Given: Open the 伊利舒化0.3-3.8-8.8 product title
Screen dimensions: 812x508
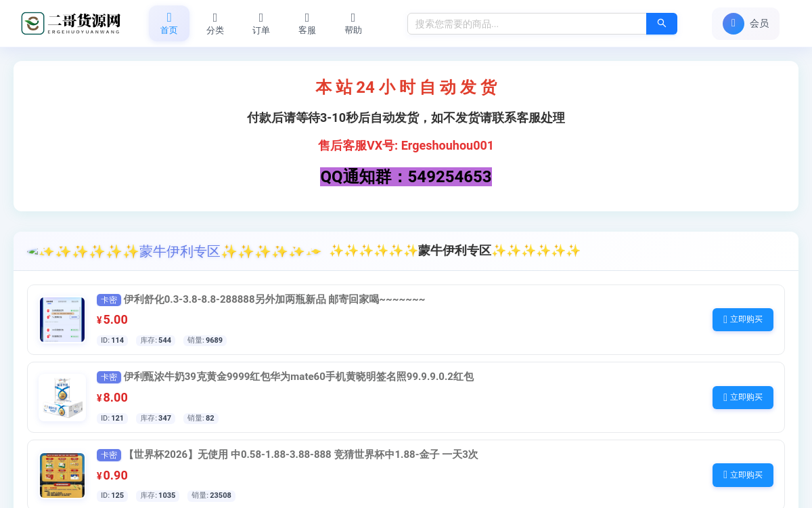Looking at the screenshot, I should (x=274, y=299).
